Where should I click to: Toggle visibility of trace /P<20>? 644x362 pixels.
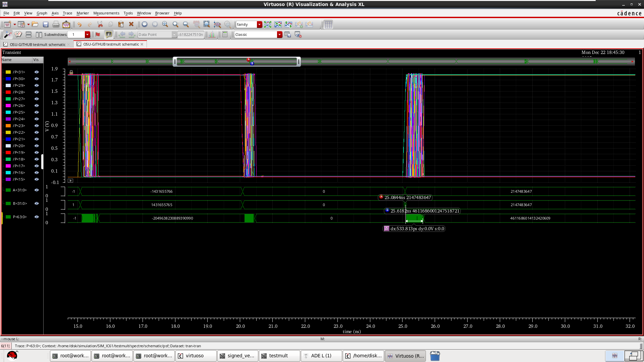tap(37, 146)
